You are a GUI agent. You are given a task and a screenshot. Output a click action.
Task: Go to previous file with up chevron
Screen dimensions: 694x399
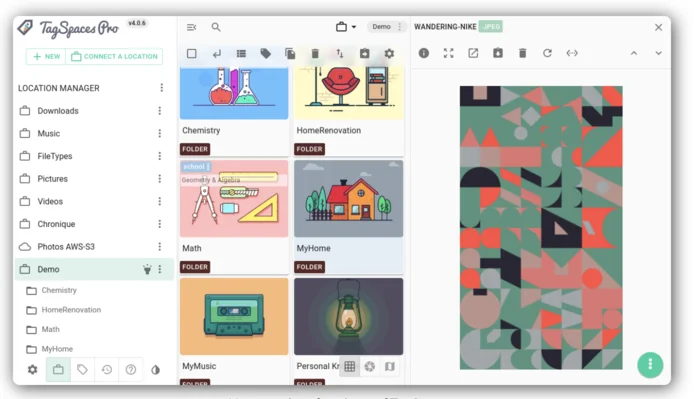click(634, 53)
